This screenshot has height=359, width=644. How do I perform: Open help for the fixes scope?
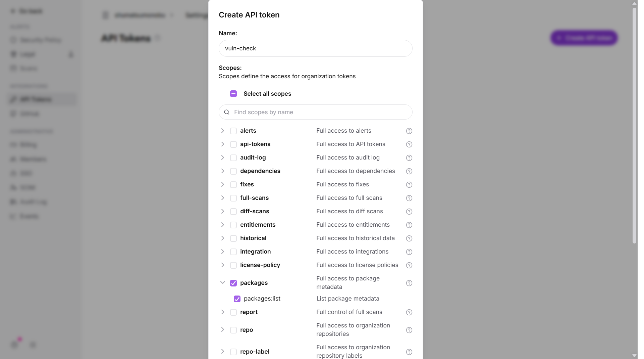[409, 185]
